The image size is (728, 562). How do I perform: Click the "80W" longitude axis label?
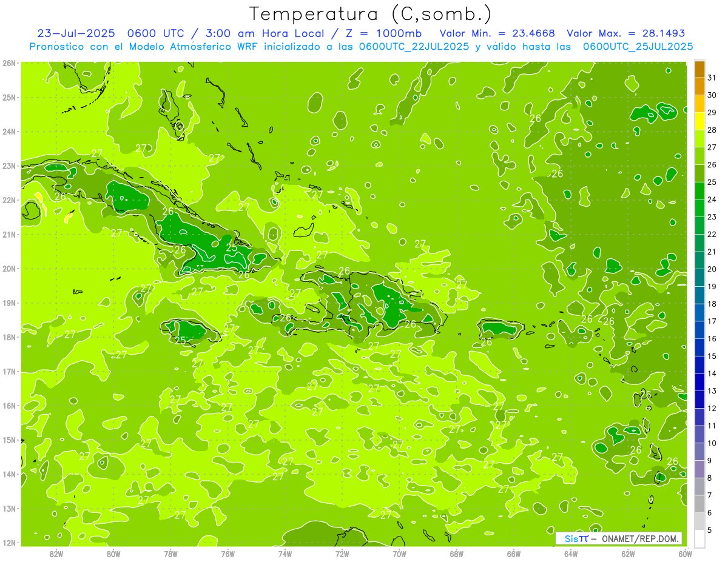(113, 554)
